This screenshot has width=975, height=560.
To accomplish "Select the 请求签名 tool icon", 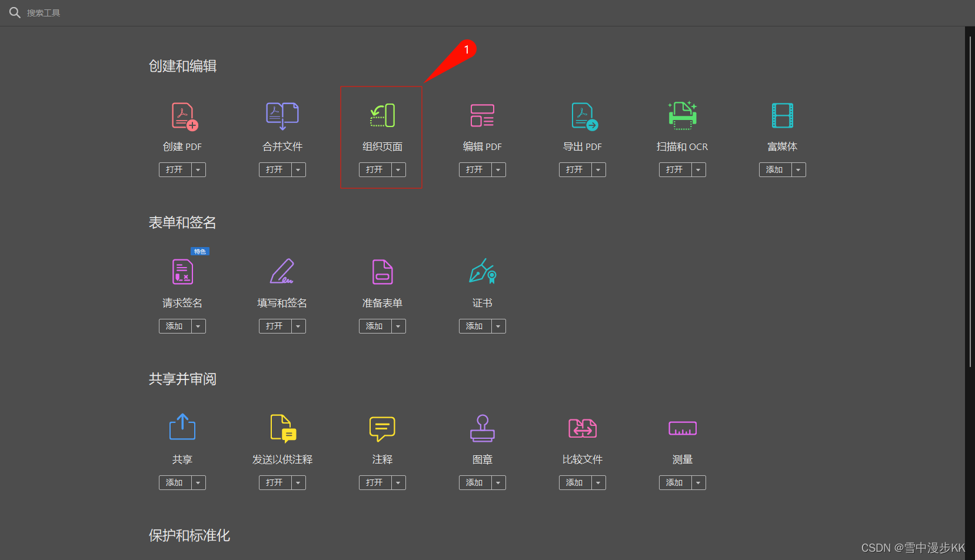I will pos(182,272).
